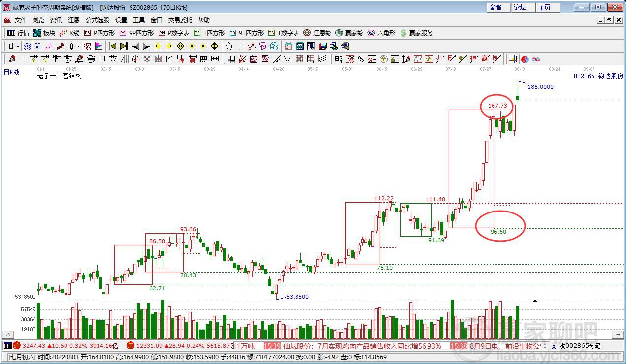Viewport: 626px width, 364px height.
Task: Open the 浏览 menu
Action: 38,20
